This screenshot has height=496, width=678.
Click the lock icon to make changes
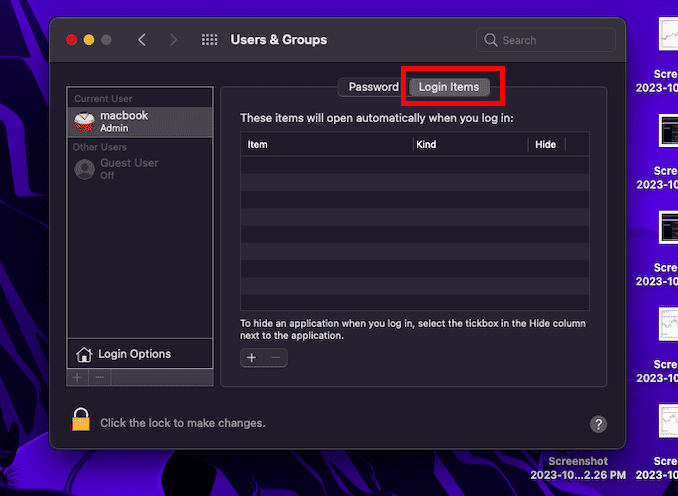pyautogui.click(x=81, y=420)
